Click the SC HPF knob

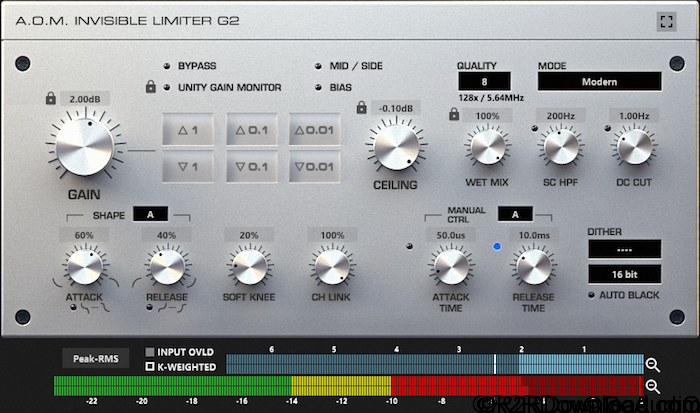pyautogui.click(x=562, y=147)
